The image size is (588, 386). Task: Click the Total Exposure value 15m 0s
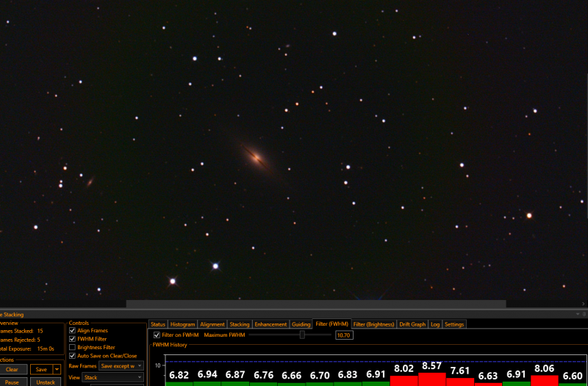[46, 349]
